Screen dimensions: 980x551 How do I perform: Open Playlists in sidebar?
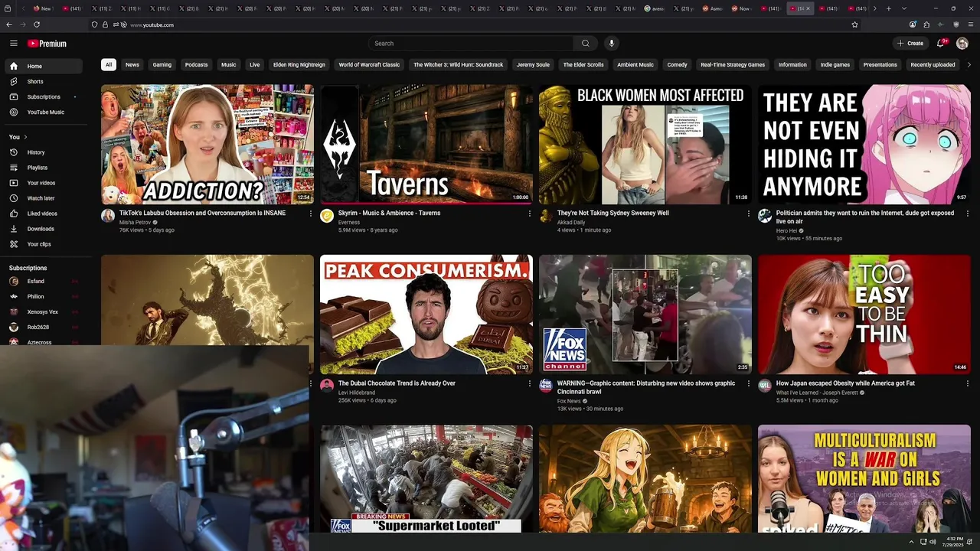coord(42,168)
